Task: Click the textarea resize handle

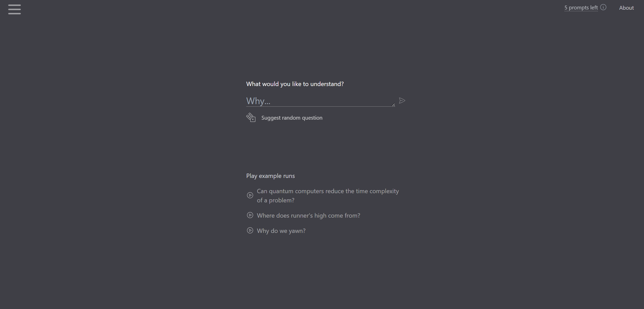Action: (393, 105)
